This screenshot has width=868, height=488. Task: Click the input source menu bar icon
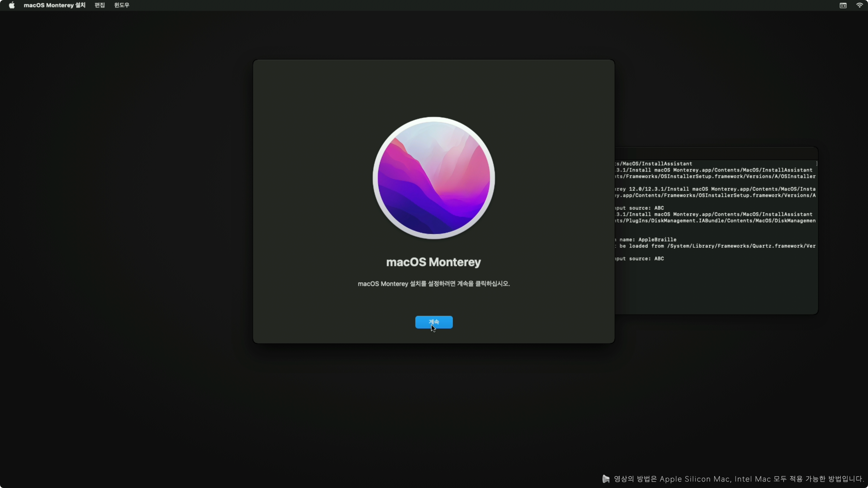click(843, 5)
